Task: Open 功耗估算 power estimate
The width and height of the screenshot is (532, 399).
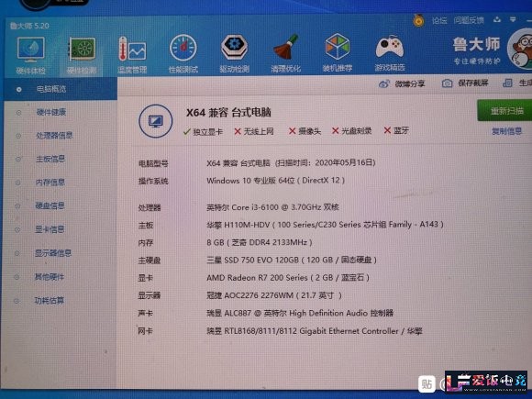Action: [x=50, y=300]
